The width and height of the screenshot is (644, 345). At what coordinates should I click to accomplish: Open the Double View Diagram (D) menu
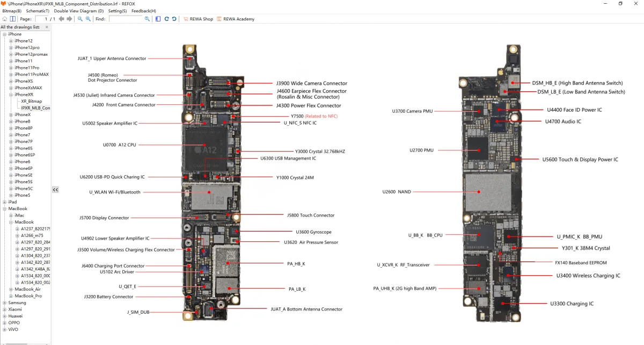tap(79, 11)
